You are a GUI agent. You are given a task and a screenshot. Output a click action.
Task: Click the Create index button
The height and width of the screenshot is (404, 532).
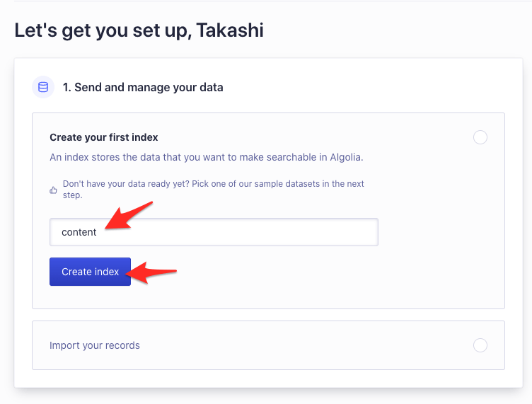pyautogui.click(x=91, y=272)
